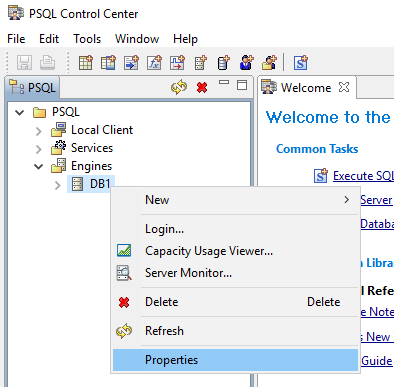Open the Tools menu
The width and height of the screenshot is (394, 387).
(x=87, y=39)
